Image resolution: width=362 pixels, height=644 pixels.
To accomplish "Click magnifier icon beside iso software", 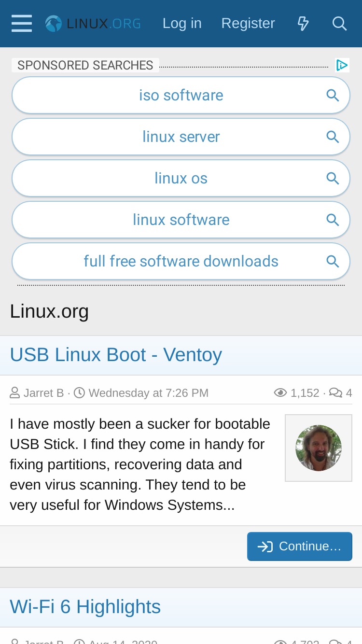I will click(333, 95).
